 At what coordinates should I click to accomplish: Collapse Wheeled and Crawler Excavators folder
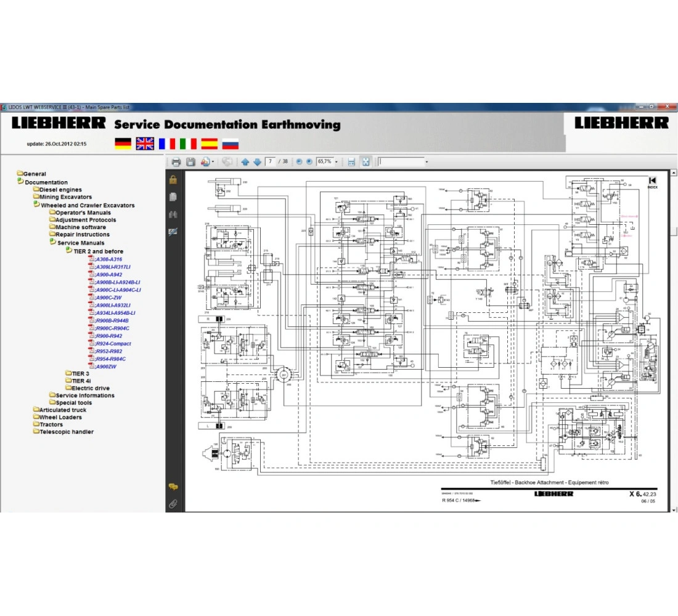pyautogui.click(x=84, y=205)
